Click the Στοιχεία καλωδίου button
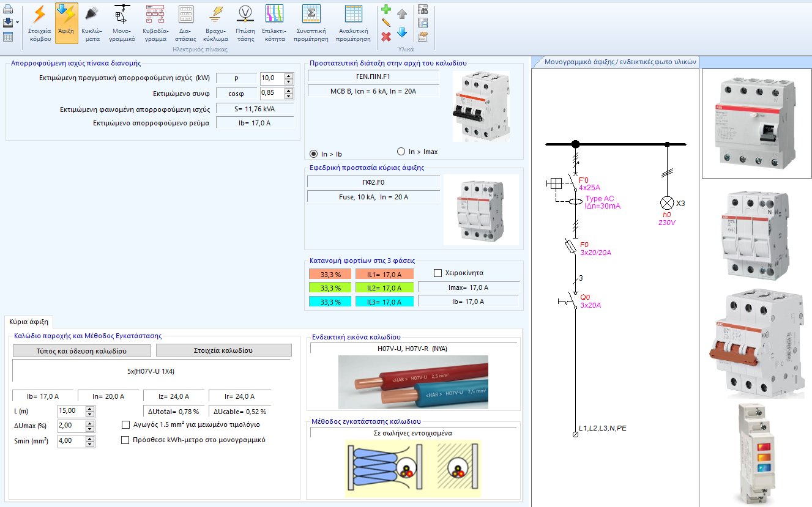The width and height of the screenshot is (812, 507). pos(223,350)
